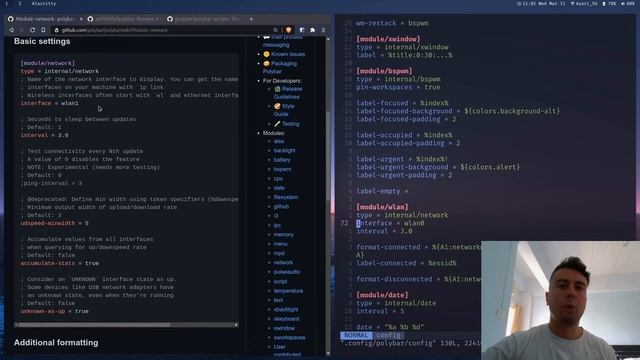
Task: Open the network module link
Action: (283, 262)
